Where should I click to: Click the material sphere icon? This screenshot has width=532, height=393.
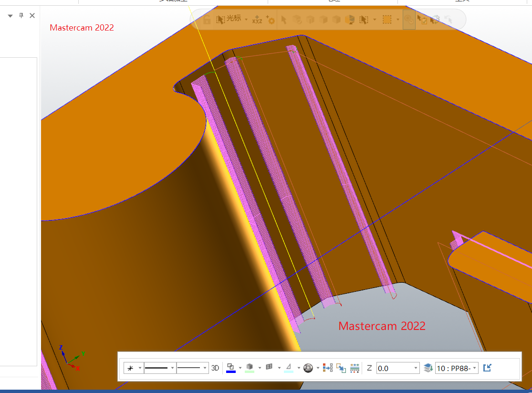(x=308, y=368)
